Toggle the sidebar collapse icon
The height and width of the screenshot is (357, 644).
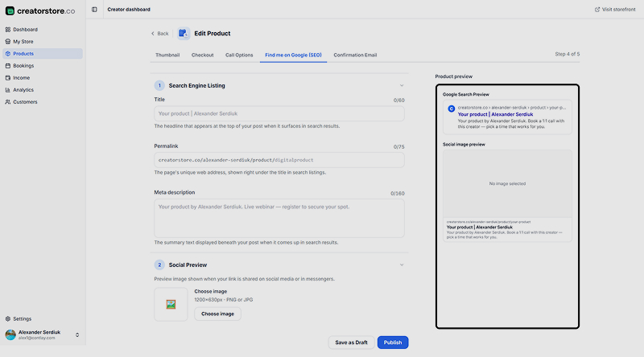pyautogui.click(x=94, y=10)
